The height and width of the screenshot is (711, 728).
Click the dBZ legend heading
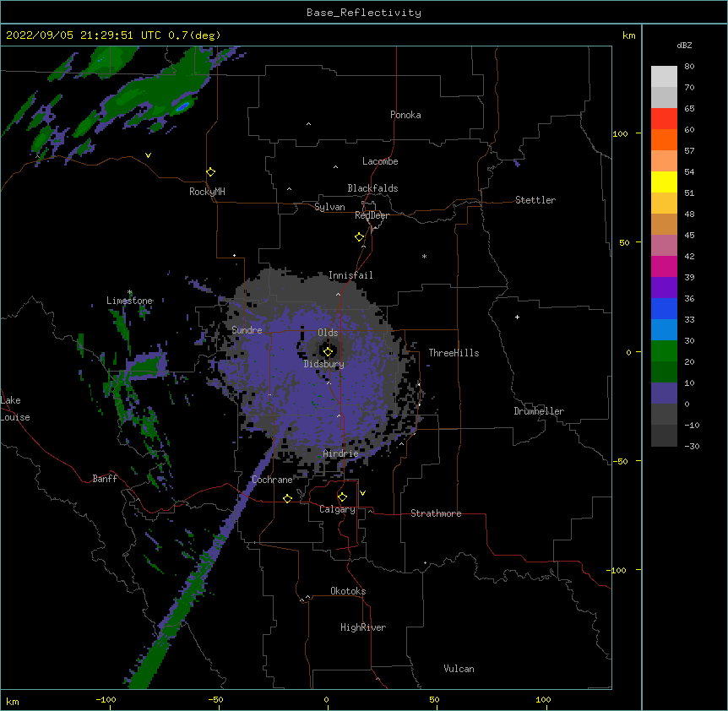684,45
